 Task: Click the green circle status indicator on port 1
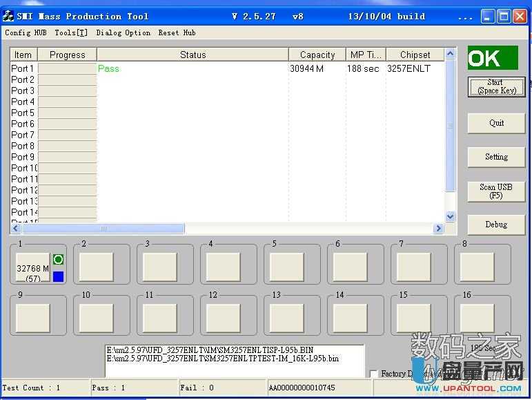click(x=59, y=260)
